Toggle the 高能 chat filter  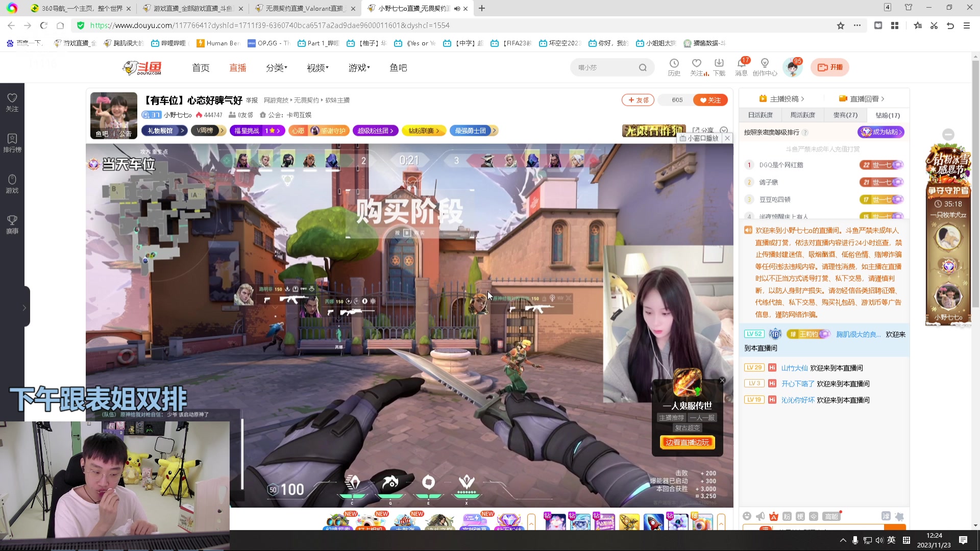tap(831, 516)
